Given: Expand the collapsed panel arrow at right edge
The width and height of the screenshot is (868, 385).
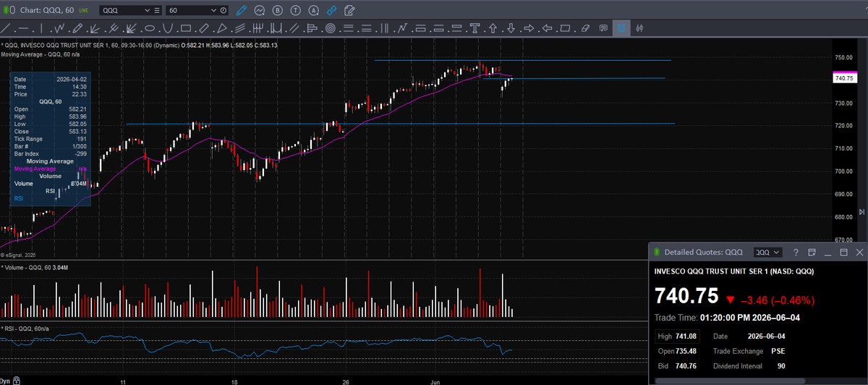Looking at the screenshot, I should tap(861, 211).
